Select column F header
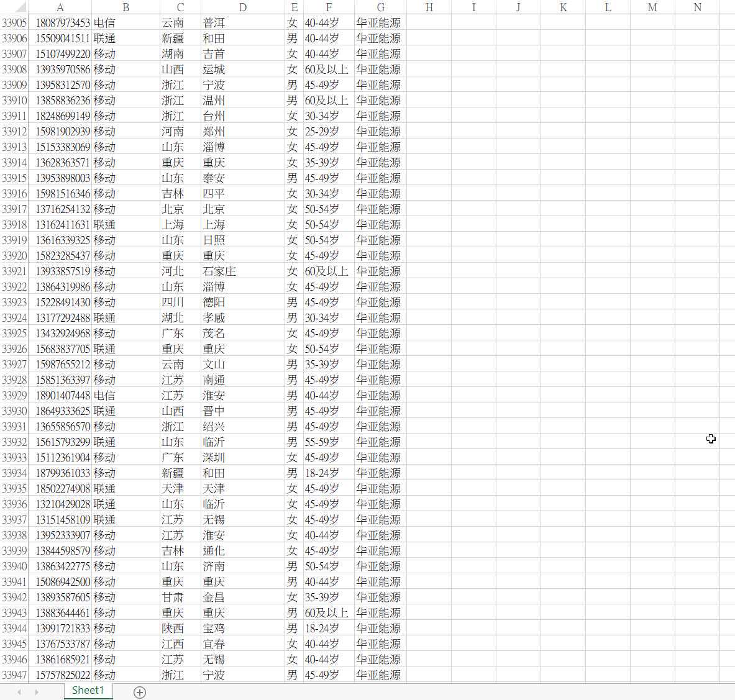Screen dimensions: 735x700 pyautogui.click(x=329, y=7)
